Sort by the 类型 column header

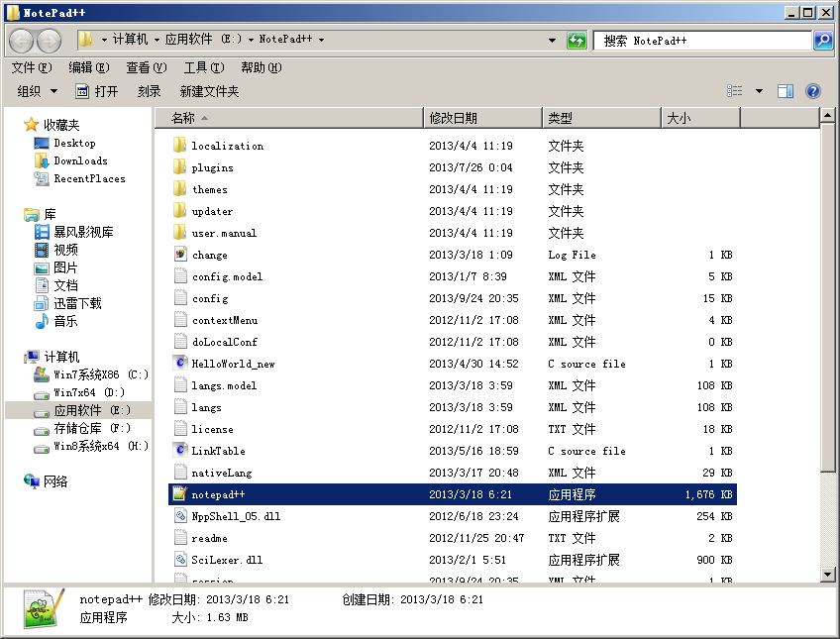coord(602,118)
